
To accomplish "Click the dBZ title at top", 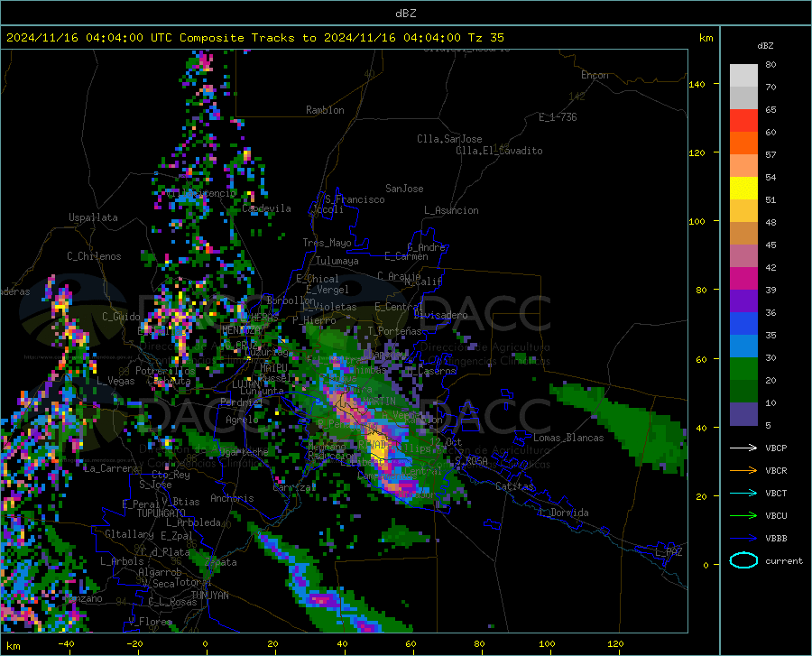I will click(x=405, y=14).
